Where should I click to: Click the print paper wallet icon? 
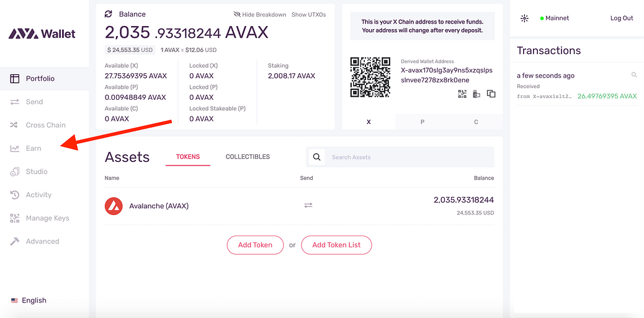476,94
